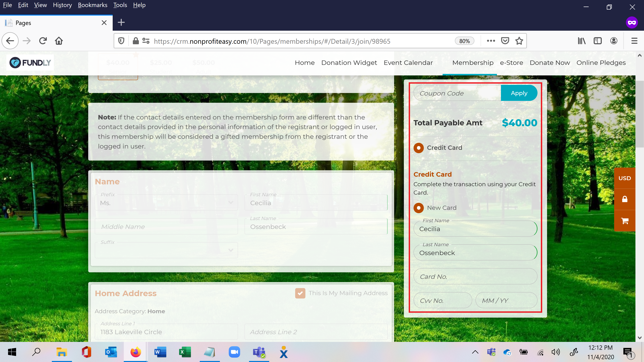Uncheck This Is My Mailing Address
This screenshot has height=362, width=644.
point(300,293)
